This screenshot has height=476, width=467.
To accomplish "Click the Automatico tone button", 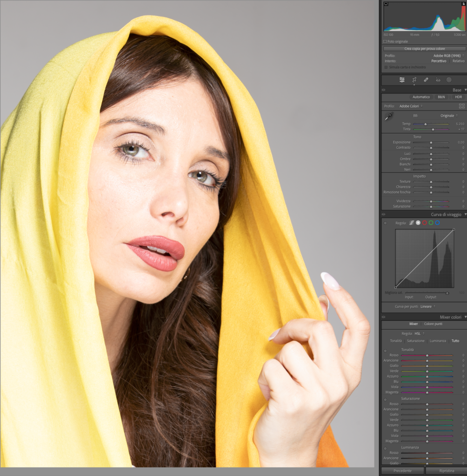I will [x=421, y=97].
